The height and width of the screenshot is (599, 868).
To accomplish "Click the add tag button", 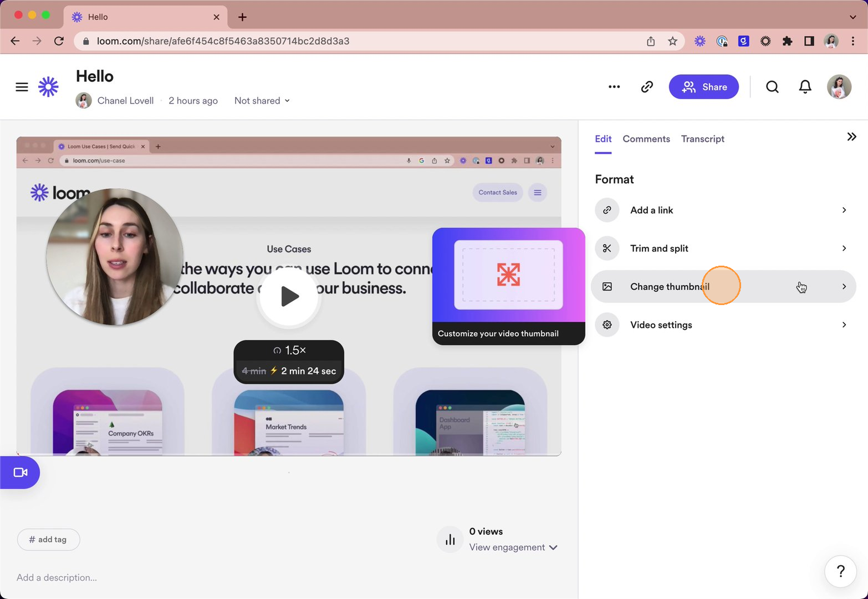I will point(48,540).
